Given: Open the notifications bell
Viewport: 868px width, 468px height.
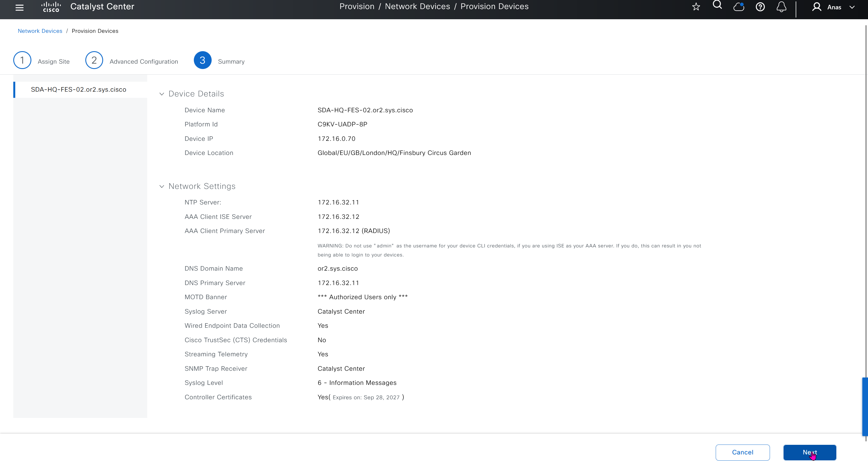Looking at the screenshot, I should [x=782, y=7].
